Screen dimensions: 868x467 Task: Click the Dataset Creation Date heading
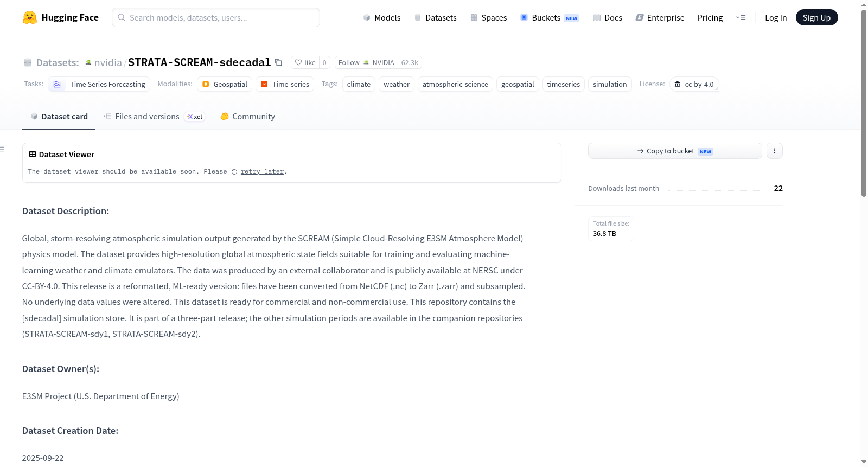point(70,431)
